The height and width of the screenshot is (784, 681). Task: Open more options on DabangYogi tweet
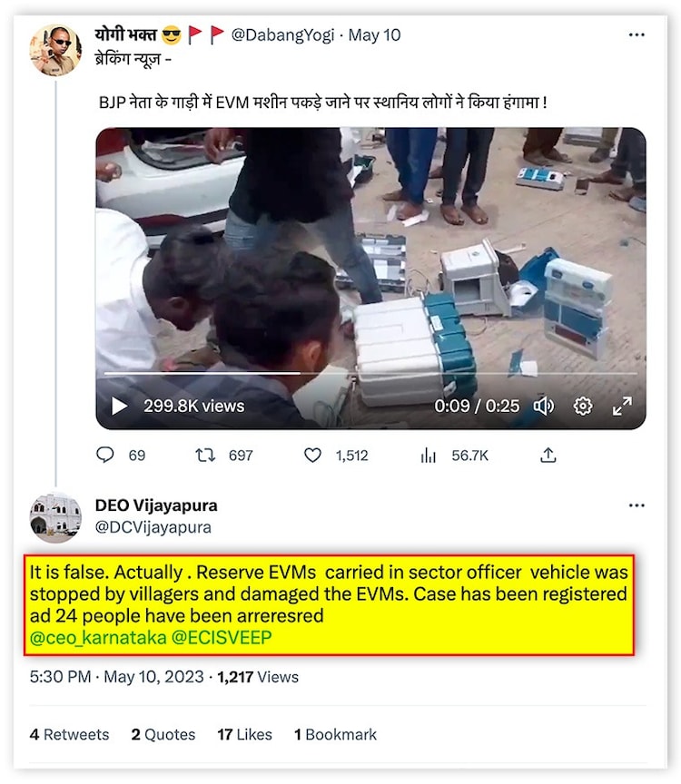pyautogui.click(x=637, y=35)
